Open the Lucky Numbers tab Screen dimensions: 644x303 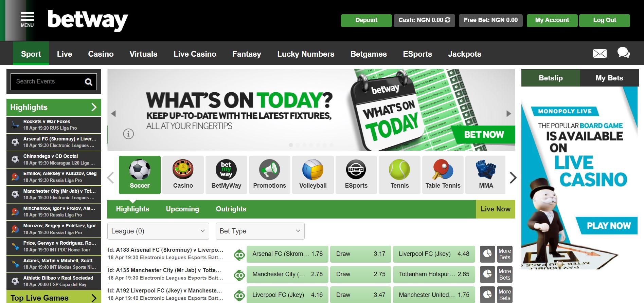coord(306,54)
